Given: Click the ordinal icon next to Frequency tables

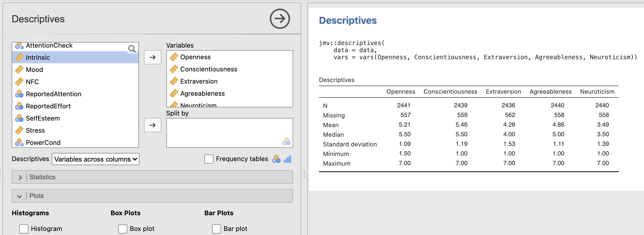Looking at the screenshot, I should tap(276, 159).
